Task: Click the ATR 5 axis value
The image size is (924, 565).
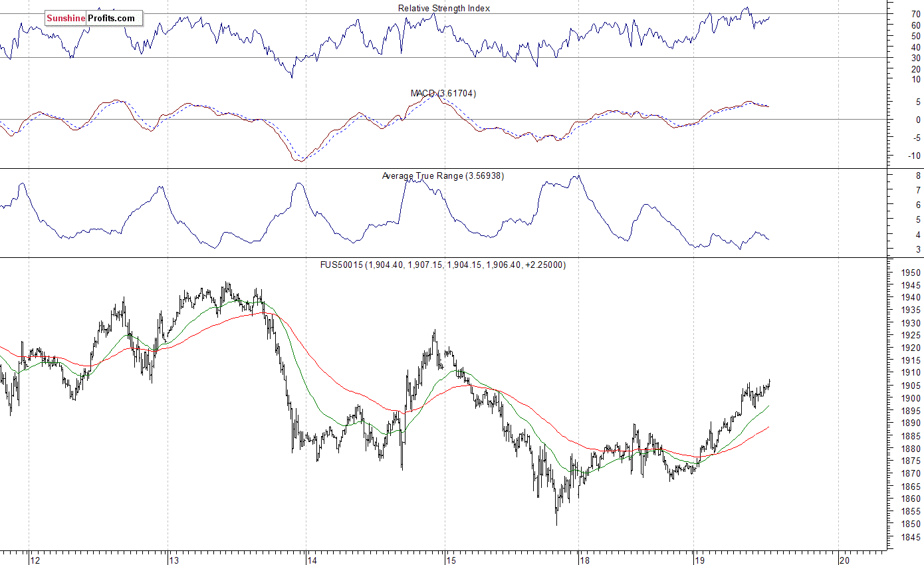Action: [x=918, y=220]
